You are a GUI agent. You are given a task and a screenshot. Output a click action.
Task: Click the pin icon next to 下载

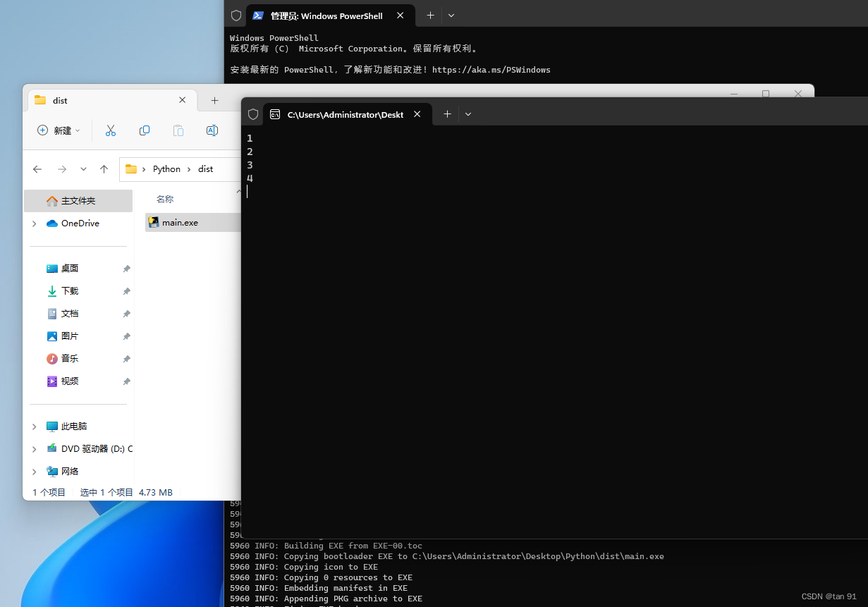(126, 291)
